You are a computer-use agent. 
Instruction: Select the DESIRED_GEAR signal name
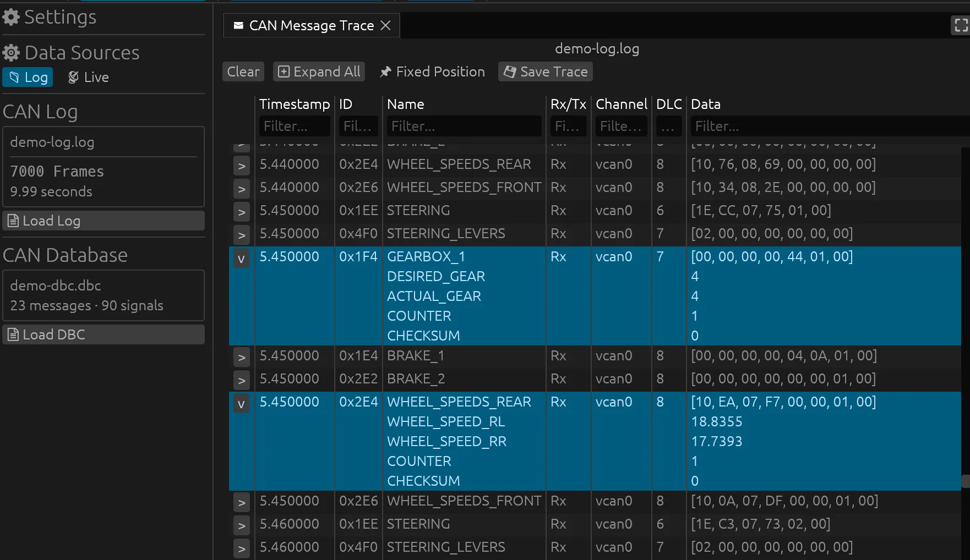click(436, 276)
